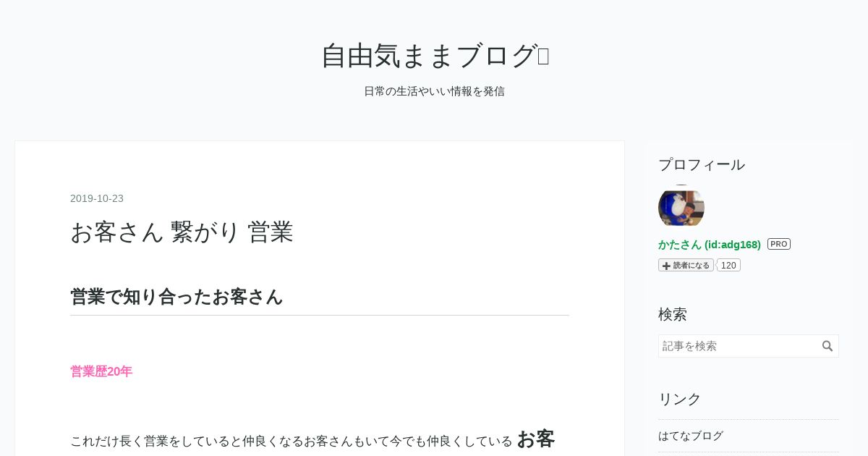This screenshot has height=456, width=868.
Task: Open the かたさん (id:adg168) profile link
Action: click(x=710, y=245)
